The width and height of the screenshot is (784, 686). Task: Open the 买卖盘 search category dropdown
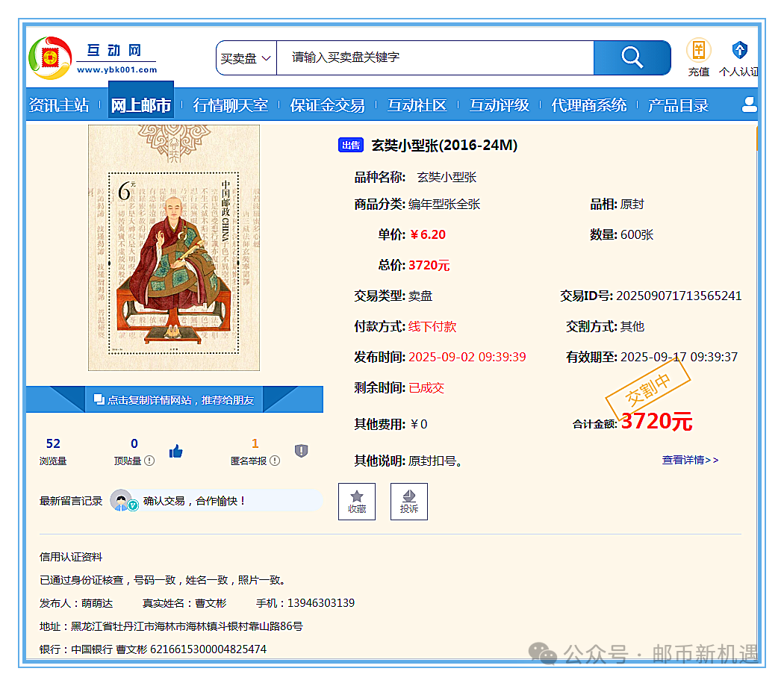[x=246, y=58]
